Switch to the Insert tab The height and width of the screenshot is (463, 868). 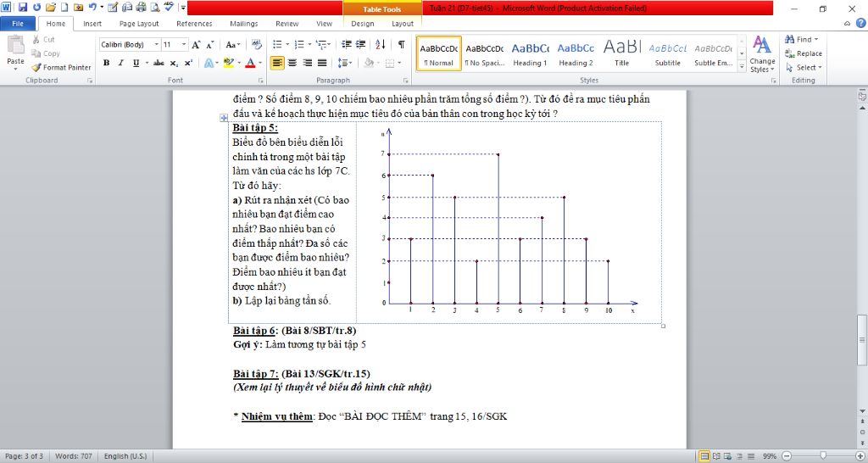(x=92, y=24)
